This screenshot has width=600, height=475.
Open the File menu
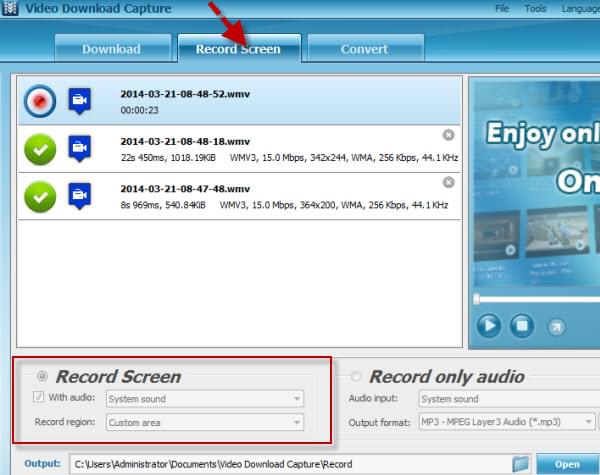[x=502, y=8]
